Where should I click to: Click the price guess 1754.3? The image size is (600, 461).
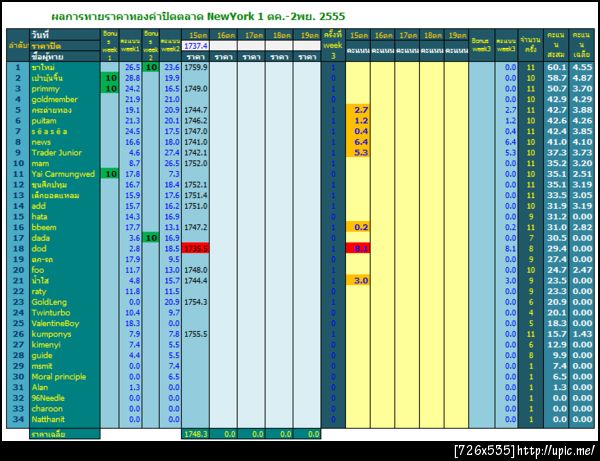click(x=196, y=302)
